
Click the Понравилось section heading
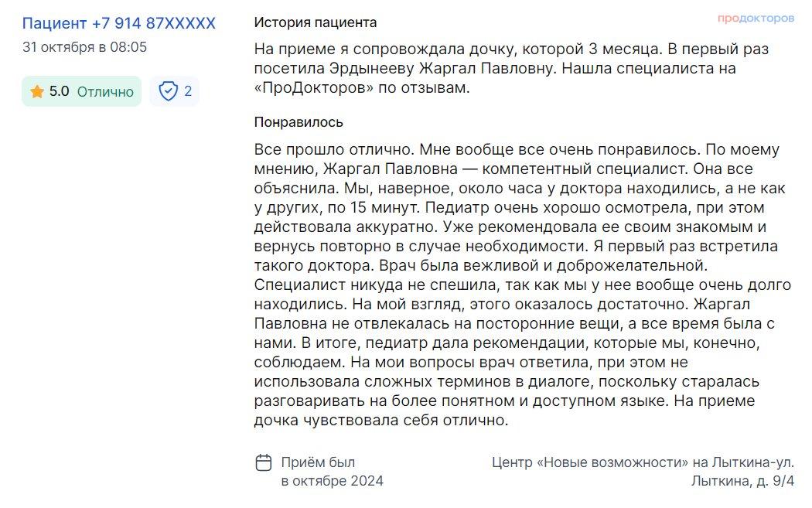(x=299, y=122)
